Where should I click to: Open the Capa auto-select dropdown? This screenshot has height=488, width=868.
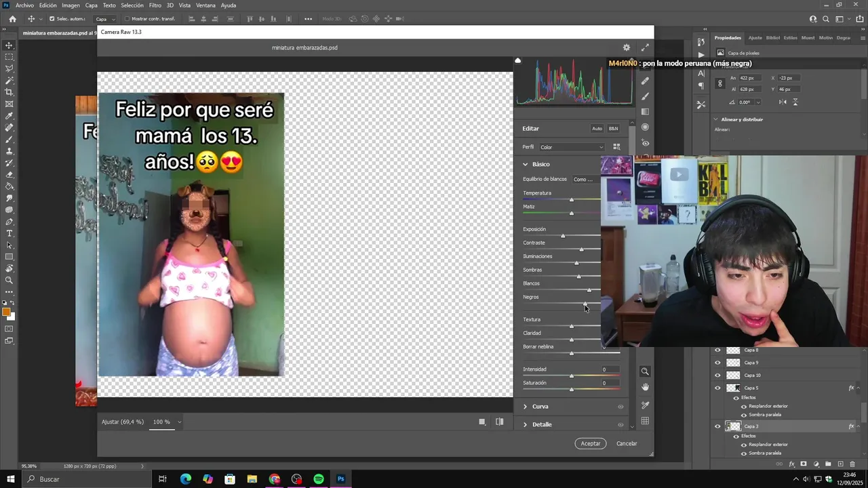104,19
